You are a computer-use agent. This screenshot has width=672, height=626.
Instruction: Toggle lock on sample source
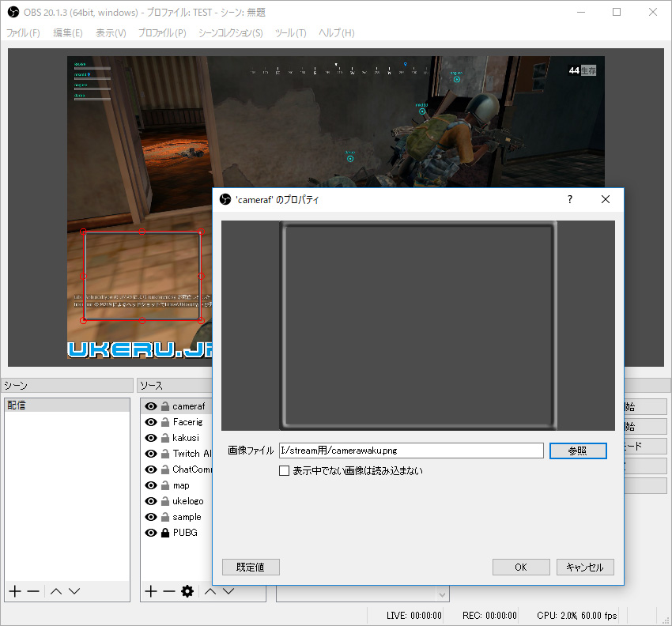tap(165, 517)
